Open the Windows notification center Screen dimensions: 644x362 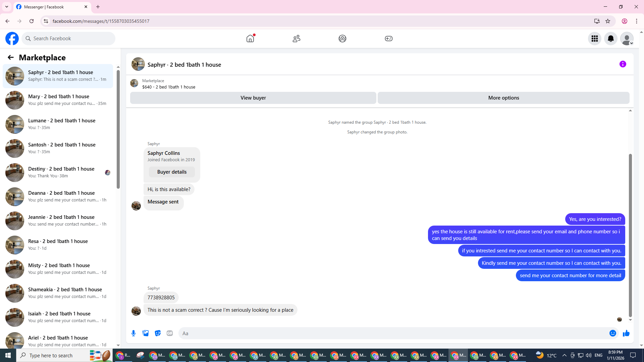click(633, 355)
